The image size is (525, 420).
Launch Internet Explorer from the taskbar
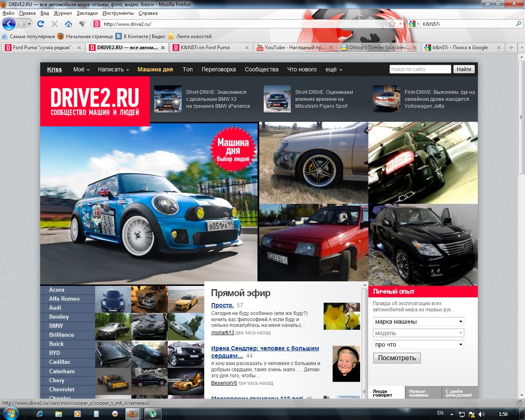click(40, 414)
